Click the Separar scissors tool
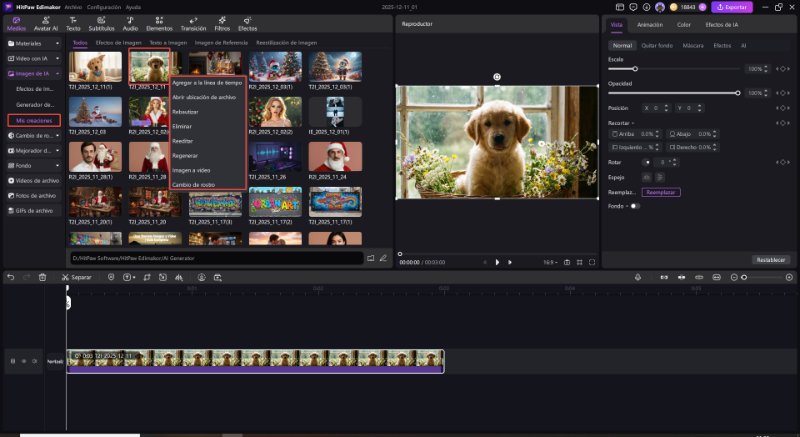Viewport: 800px width, 437px height. point(76,277)
